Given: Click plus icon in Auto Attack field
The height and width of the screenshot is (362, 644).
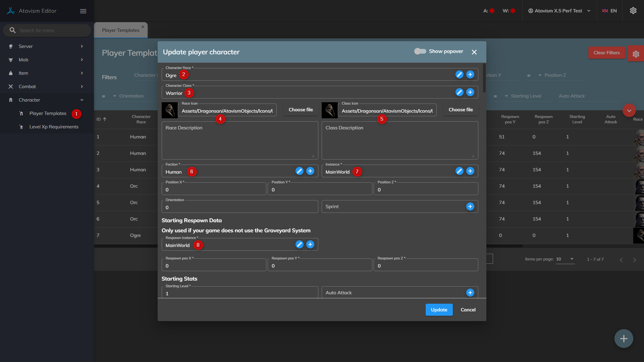Looking at the screenshot, I should 470,293.
